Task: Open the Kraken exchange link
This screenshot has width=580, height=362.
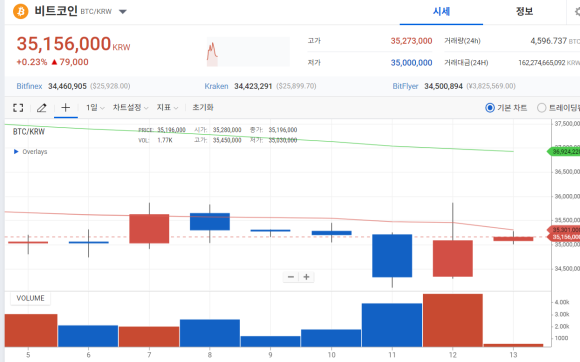Action: tap(216, 86)
